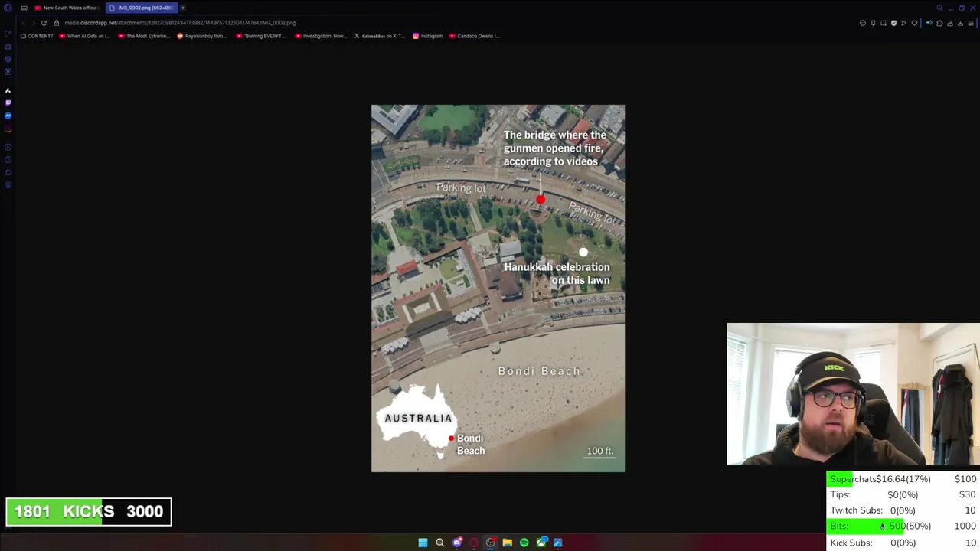Click the send flow arrow icon
The width and height of the screenshot is (980, 551).
pyautogui.click(x=904, y=23)
